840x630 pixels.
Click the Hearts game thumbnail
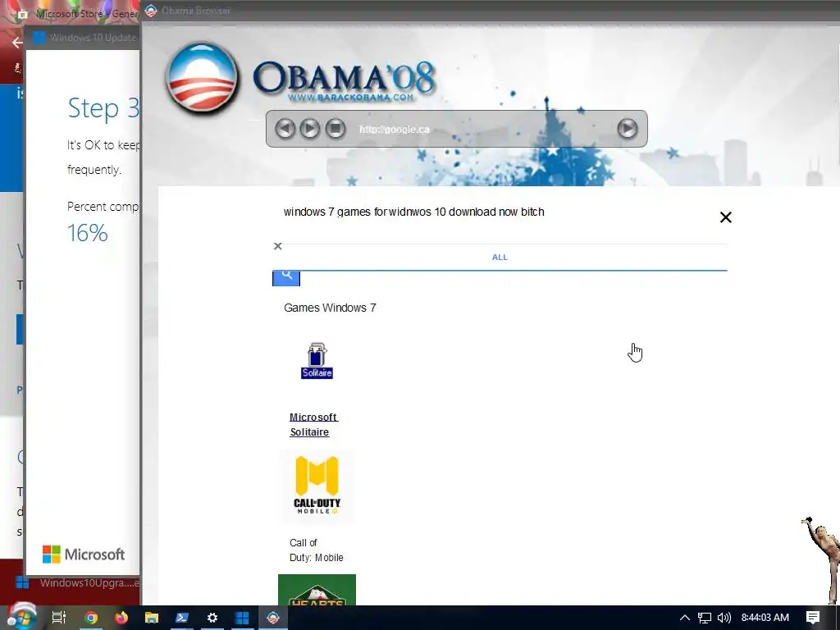317,590
